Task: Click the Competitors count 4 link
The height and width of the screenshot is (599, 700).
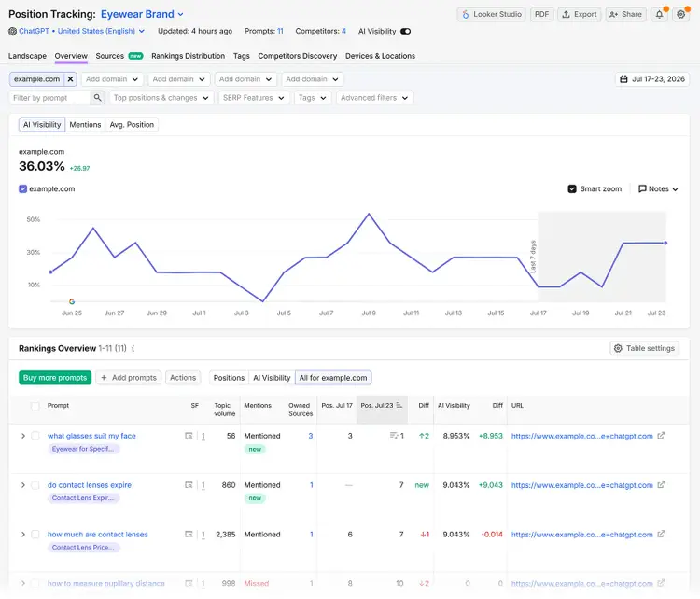Action: [x=343, y=31]
